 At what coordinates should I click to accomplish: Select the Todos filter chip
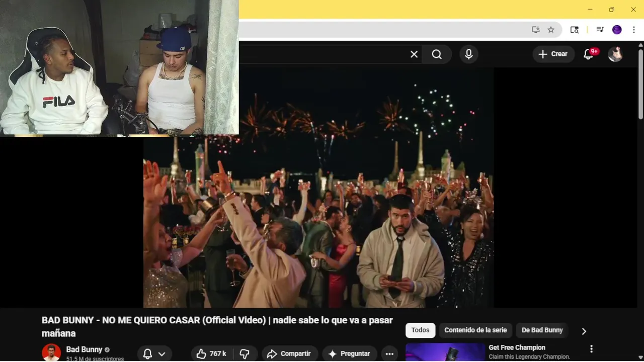[420, 330]
